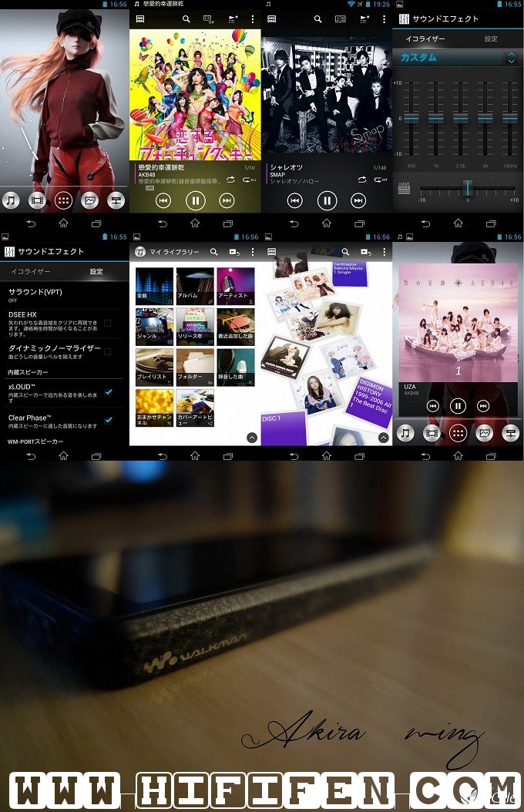Open the アルバム tile in マイ ライブラリー
This screenshot has height=812, width=524.
point(195,286)
